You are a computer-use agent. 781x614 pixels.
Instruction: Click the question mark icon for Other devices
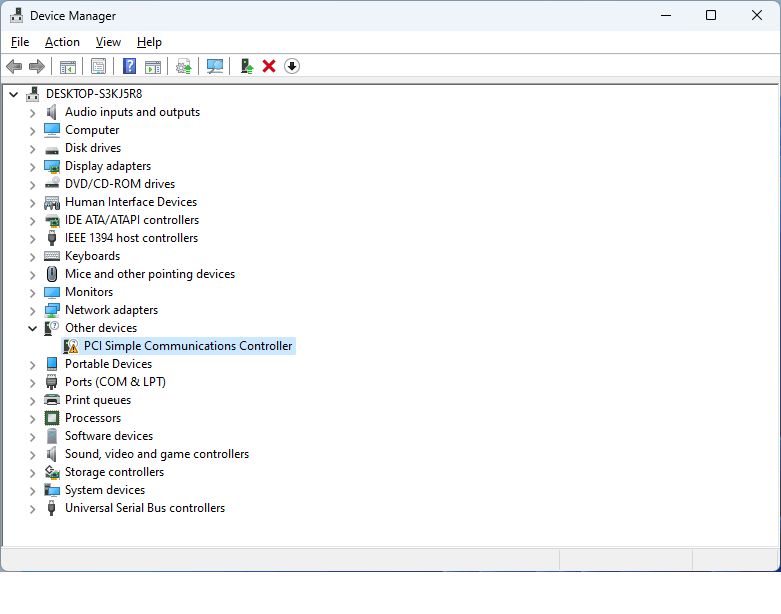click(x=52, y=328)
